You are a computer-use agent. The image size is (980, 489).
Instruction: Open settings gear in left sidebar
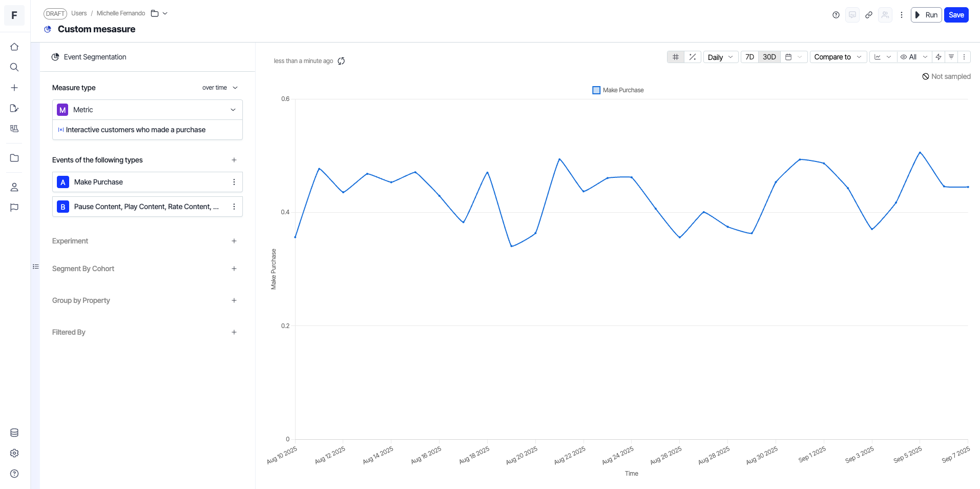[x=14, y=453]
